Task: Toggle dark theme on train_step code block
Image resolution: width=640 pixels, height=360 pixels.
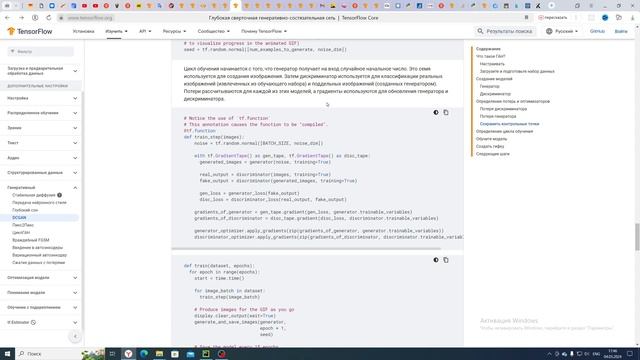Action: (x=436, y=112)
